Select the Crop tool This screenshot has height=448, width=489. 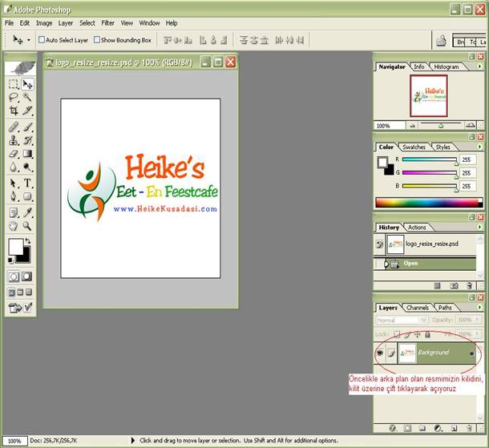(x=13, y=111)
